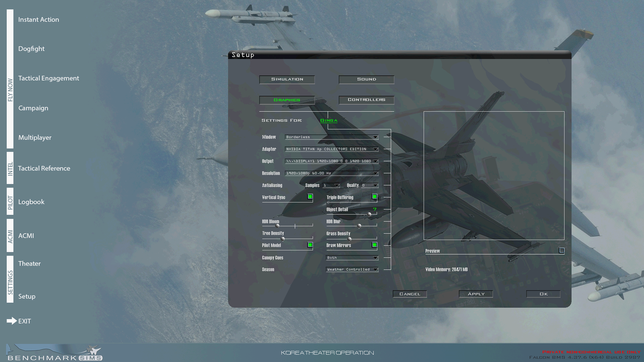This screenshot has width=644, height=362.
Task: Click the Setup window title bar
Action: click(400, 55)
